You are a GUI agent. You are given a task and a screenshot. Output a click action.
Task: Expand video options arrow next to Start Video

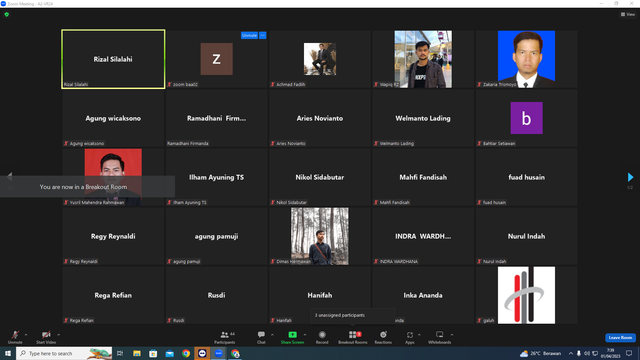coord(58,335)
